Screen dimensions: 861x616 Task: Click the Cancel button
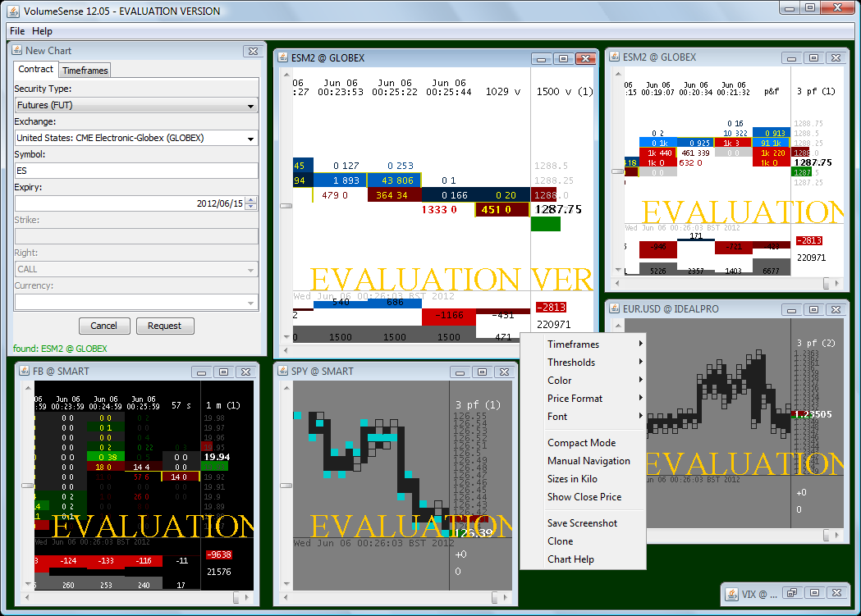(x=103, y=326)
